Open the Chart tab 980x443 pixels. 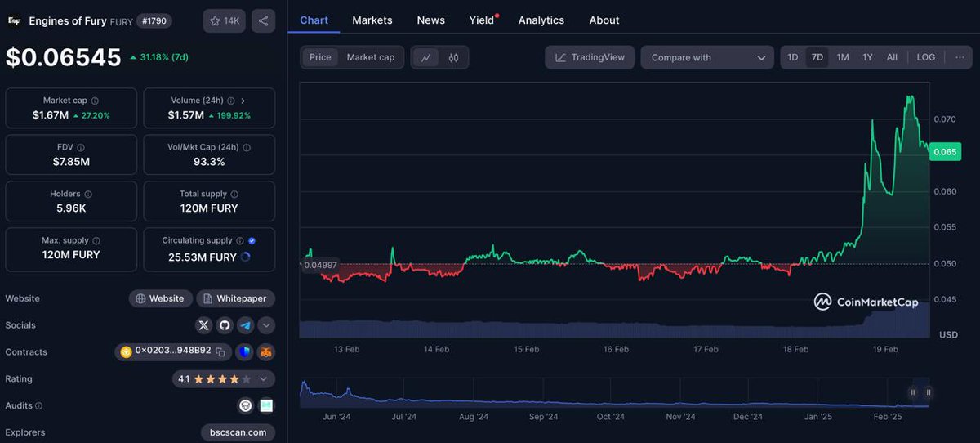(314, 20)
